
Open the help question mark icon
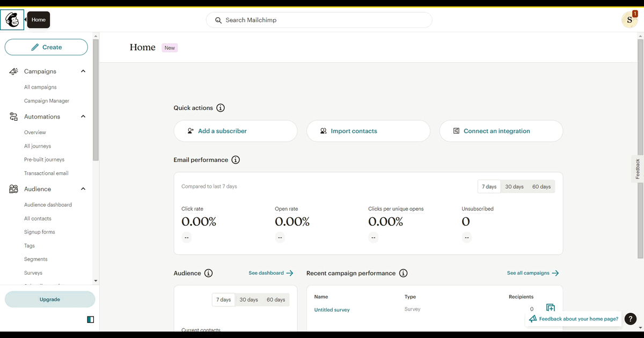tap(631, 319)
